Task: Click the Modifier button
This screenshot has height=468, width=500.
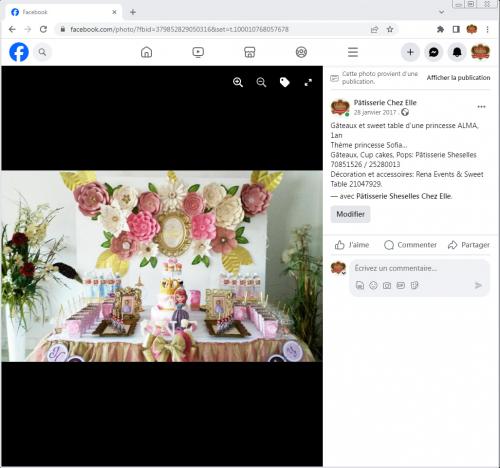Action: [350, 214]
